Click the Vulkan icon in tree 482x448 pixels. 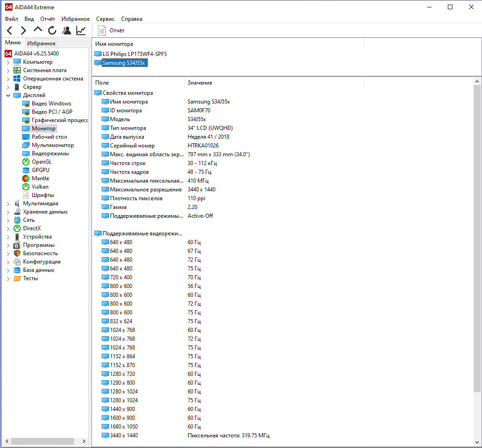(x=26, y=187)
